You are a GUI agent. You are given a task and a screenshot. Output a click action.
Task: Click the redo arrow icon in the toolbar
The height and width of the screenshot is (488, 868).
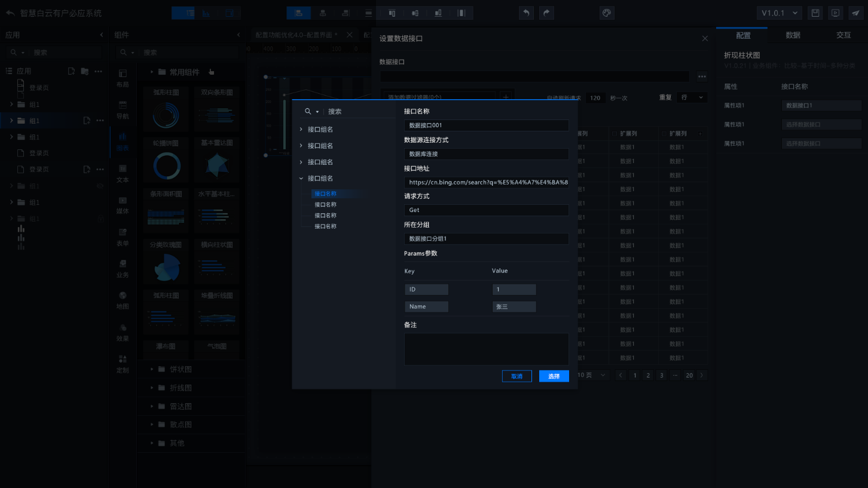546,13
